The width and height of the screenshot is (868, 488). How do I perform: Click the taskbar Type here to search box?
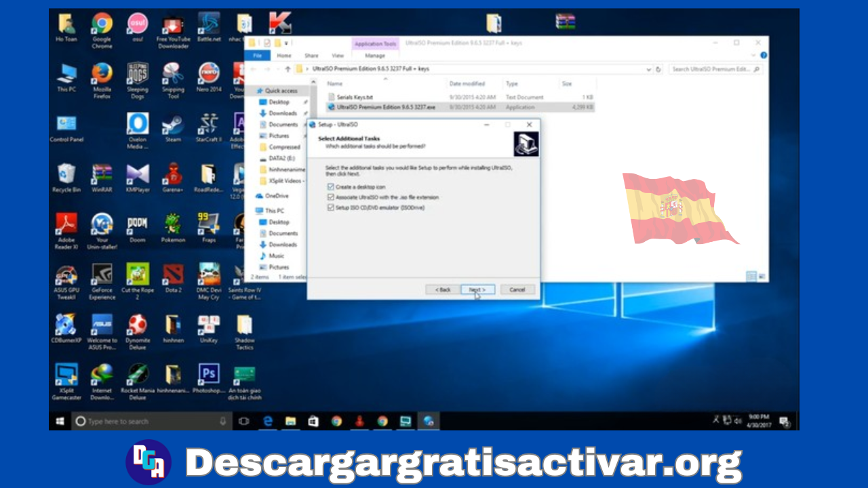point(152,421)
